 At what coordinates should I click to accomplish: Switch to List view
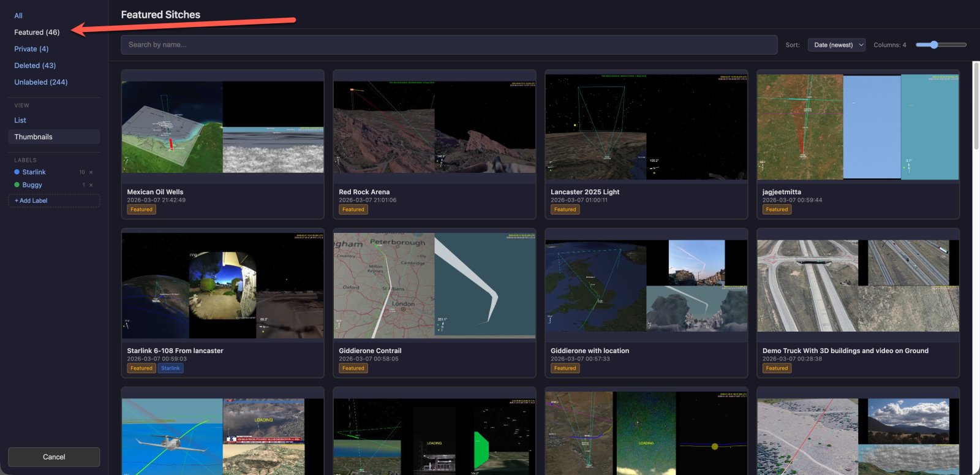point(20,120)
